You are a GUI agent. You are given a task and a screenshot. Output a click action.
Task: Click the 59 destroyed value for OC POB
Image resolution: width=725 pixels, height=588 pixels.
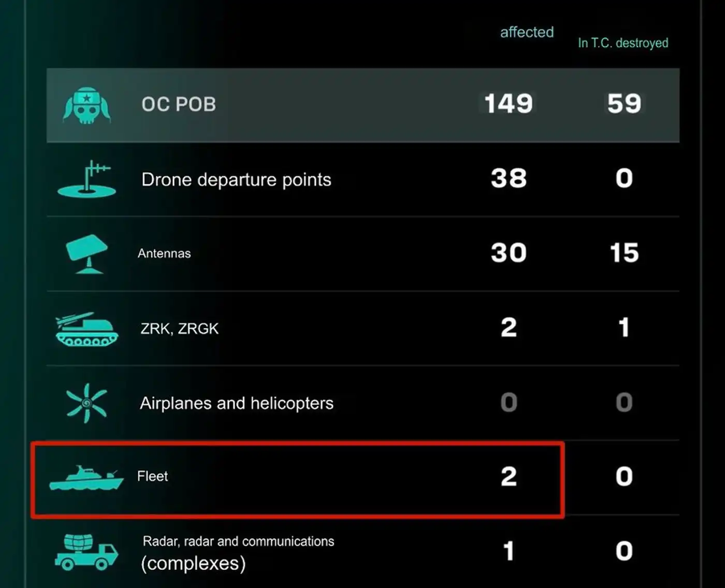(624, 104)
